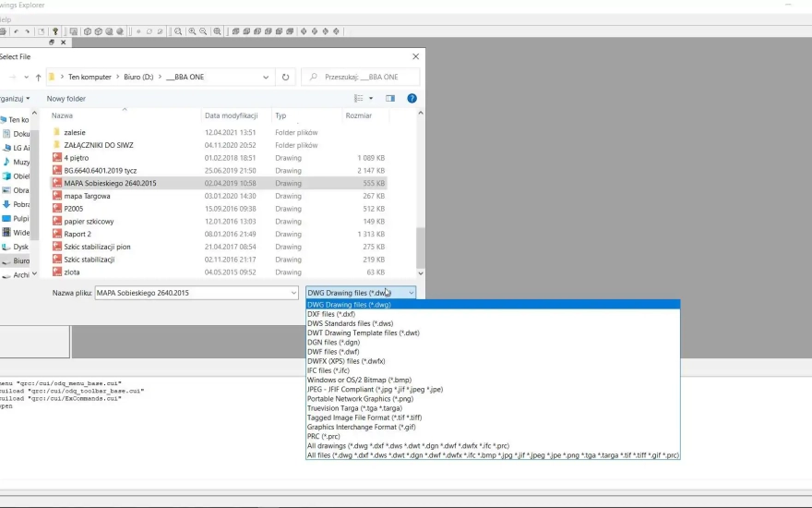This screenshot has width=812, height=508.
Task: Click the Zoom Out magnifier toolbar icon
Action: coord(204,31)
